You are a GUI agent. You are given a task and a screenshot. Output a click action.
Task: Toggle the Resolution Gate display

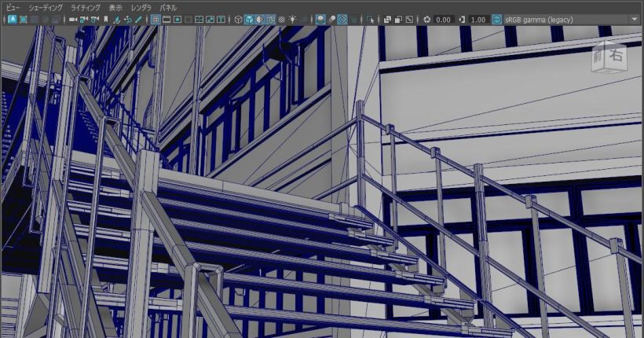[x=177, y=20]
